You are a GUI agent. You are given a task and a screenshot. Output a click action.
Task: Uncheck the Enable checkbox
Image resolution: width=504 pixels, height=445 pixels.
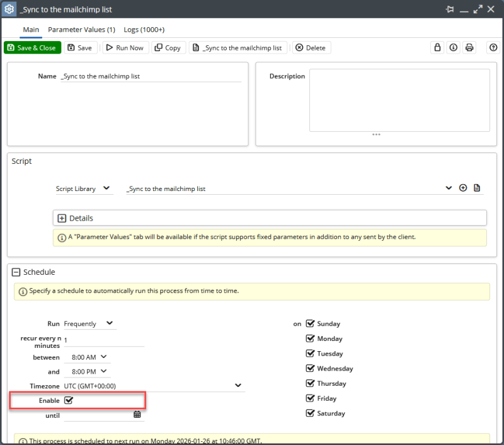(x=69, y=400)
